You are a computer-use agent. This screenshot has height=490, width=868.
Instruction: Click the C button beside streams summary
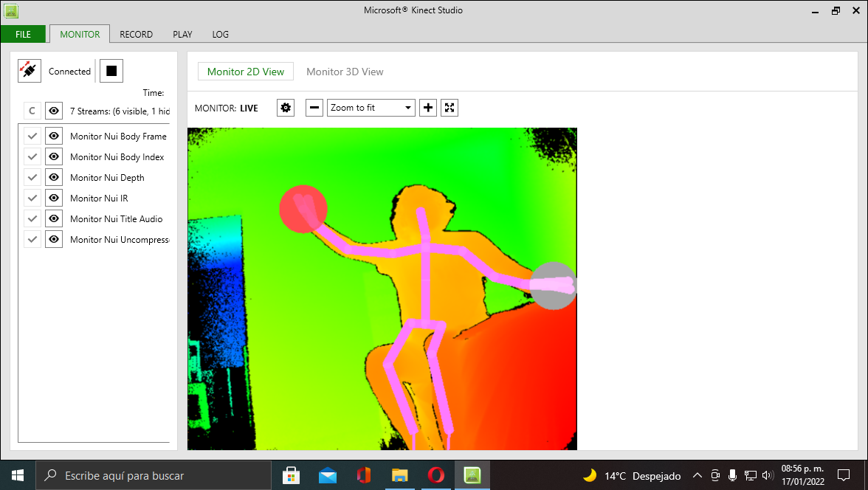point(32,111)
